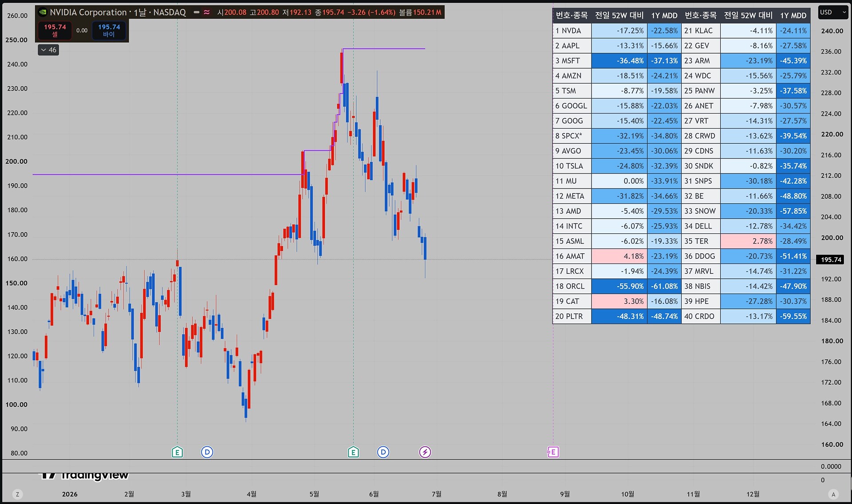Click the 21 KLAC cell in the table
Viewport: 852px width, 504px height.
[701, 31]
